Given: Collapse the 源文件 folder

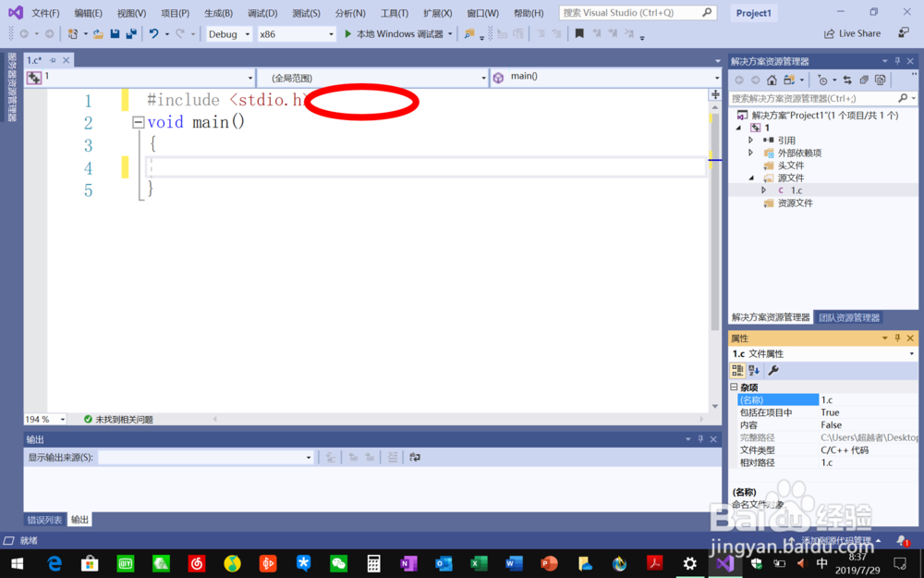Looking at the screenshot, I should coord(751,178).
